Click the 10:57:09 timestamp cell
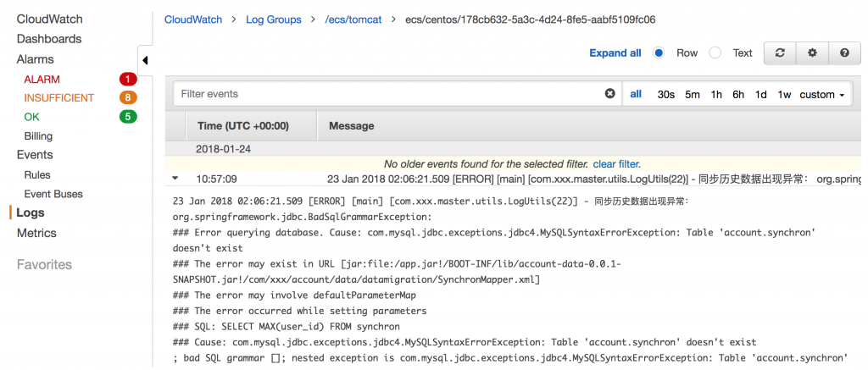This screenshot has width=868, height=370. point(214,179)
